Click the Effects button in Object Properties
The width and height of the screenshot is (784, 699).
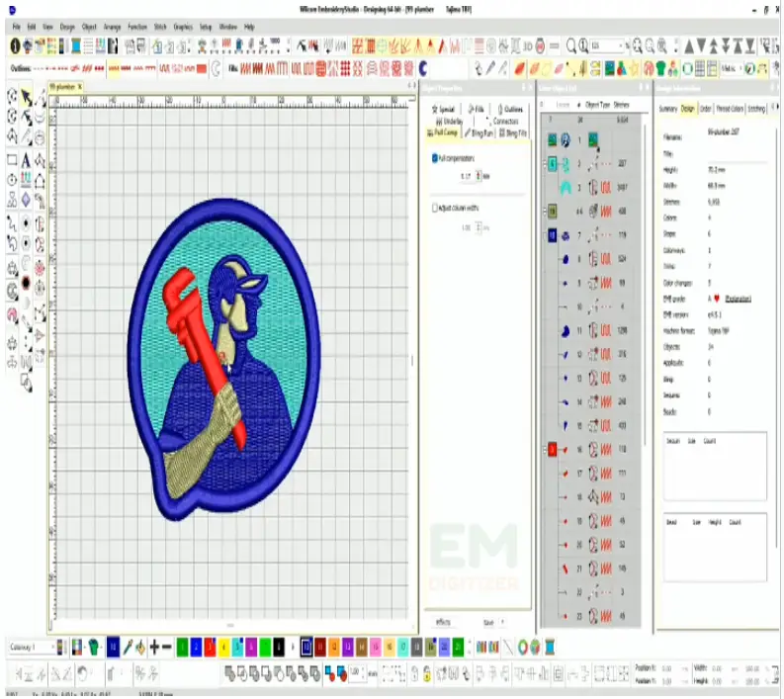443,622
